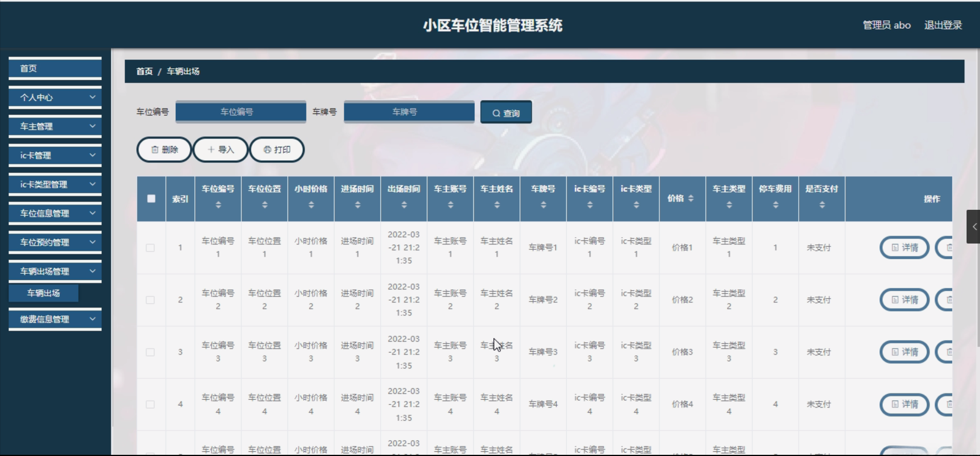Click the 导入 plus button

click(x=221, y=150)
